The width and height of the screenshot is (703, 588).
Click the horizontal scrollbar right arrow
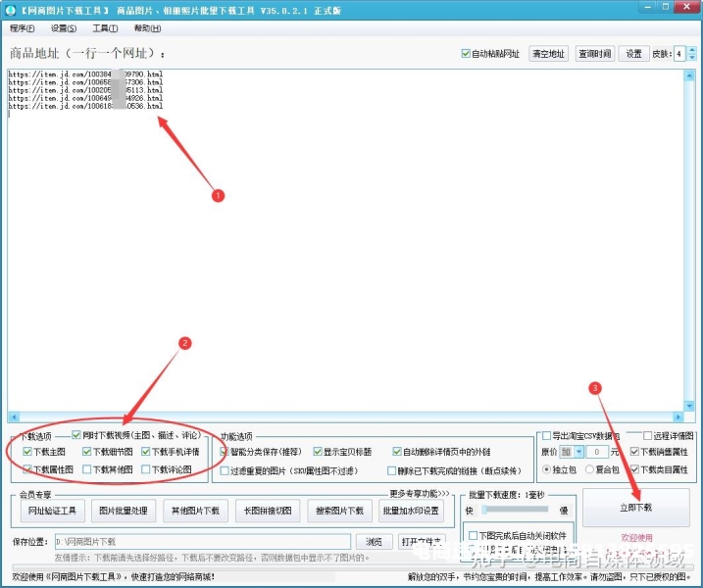point(678,416)
